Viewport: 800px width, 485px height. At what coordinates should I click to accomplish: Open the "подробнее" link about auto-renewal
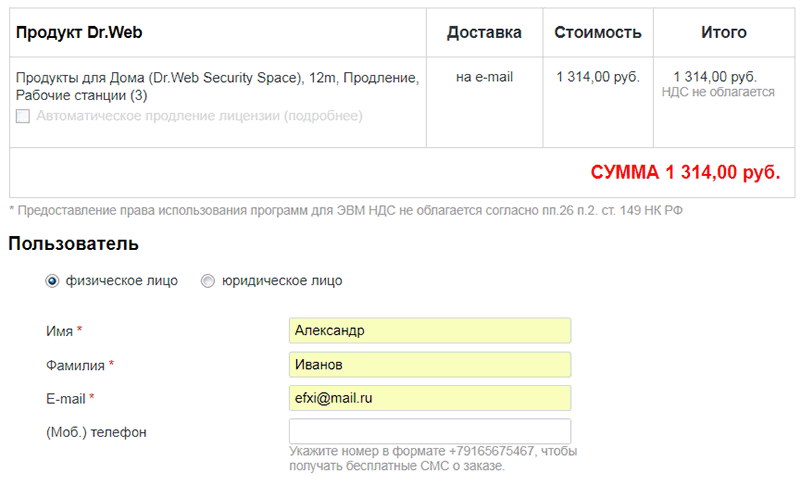(322, 116)
